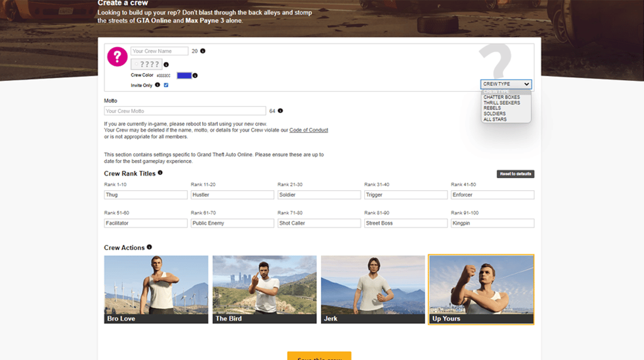
Task: Choose ALL STARS crew type option
Action: tap(495, 119)
